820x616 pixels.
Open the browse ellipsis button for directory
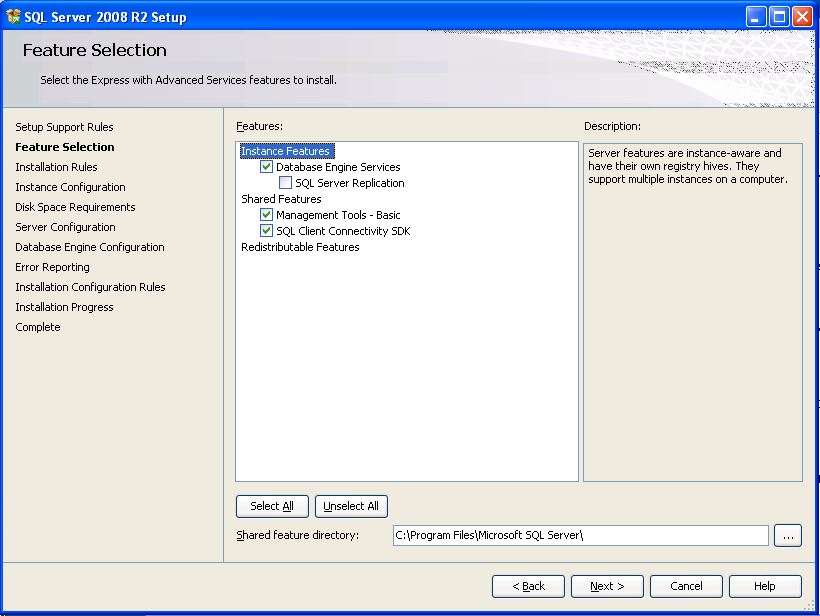coord(788,536)
